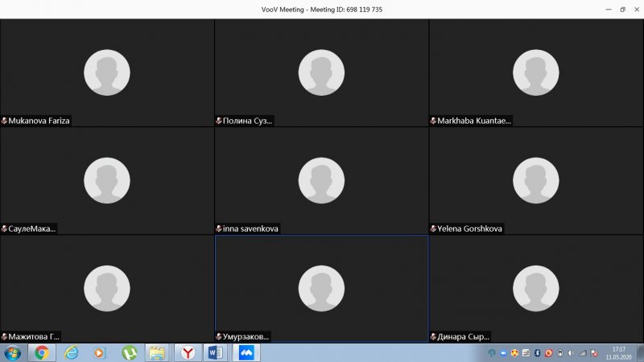Open Yandex Browser from taskbar
The width and height of the screenshot is (644, 362).
click(x=188, y=353)
